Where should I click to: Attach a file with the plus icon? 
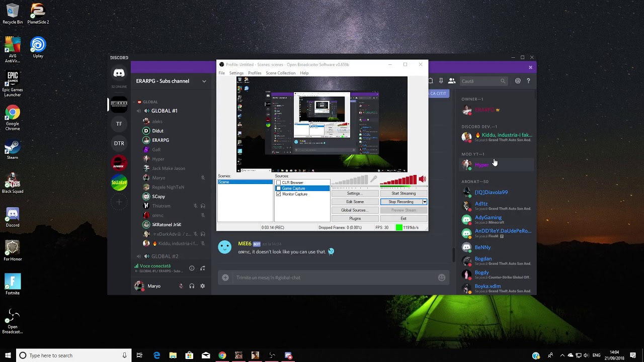coord(225,278)
